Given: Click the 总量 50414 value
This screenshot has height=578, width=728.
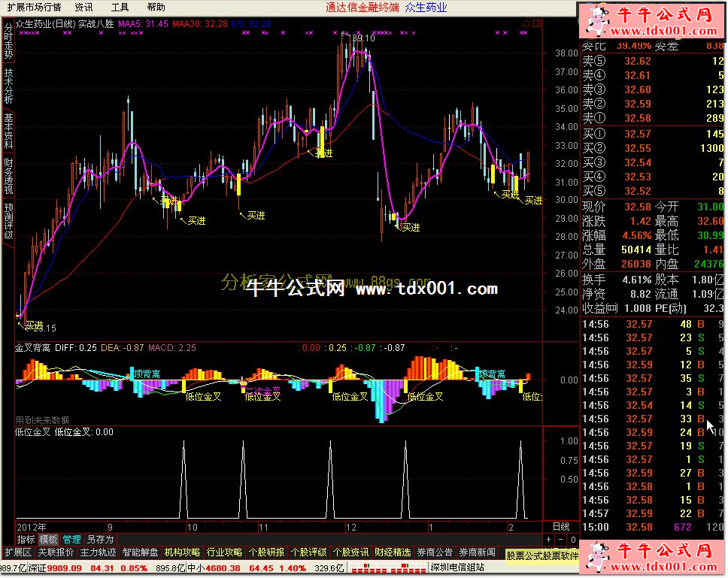Looking at the screenshot, I should click(x=636, y=250).
